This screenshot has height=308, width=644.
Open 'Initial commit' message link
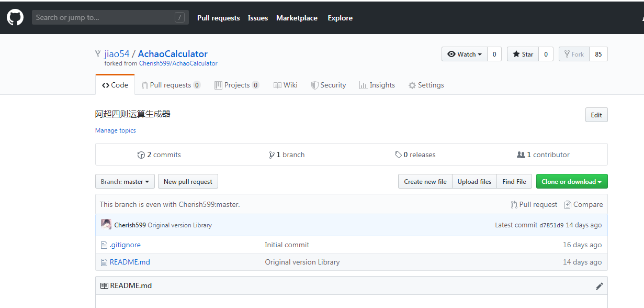pyautogui.click(x=287, y=245)
